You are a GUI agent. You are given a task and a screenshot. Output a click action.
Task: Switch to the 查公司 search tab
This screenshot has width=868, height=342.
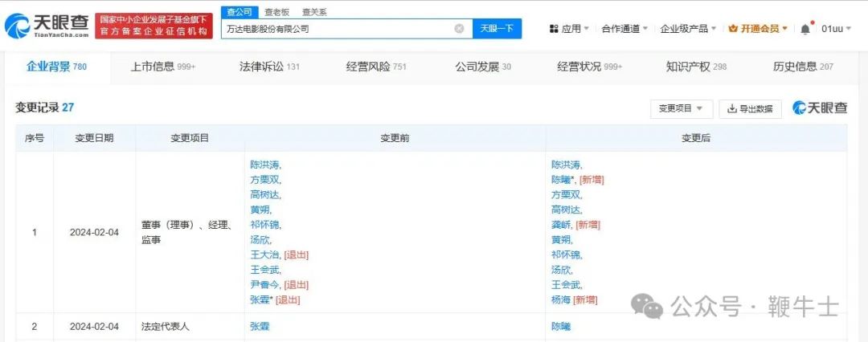pyautogui.click(x=240, y=11)
